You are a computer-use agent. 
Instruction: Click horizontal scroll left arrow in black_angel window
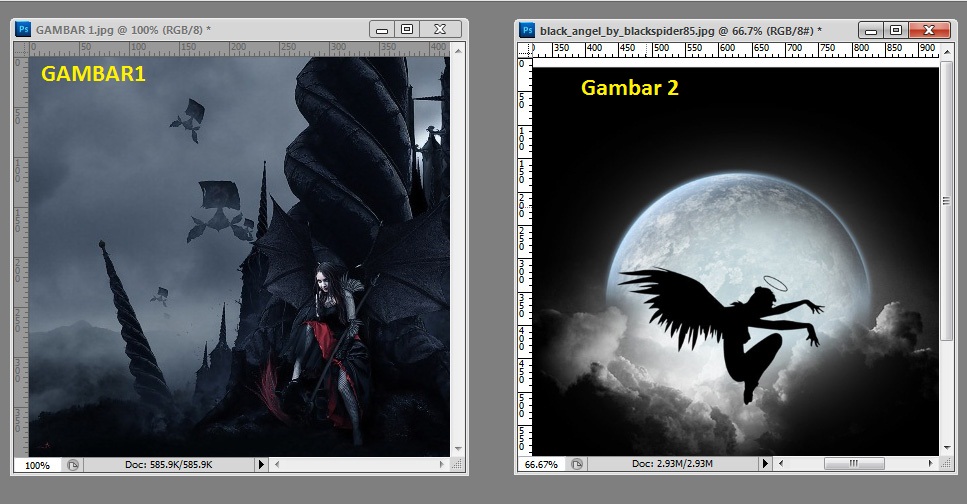781,463
